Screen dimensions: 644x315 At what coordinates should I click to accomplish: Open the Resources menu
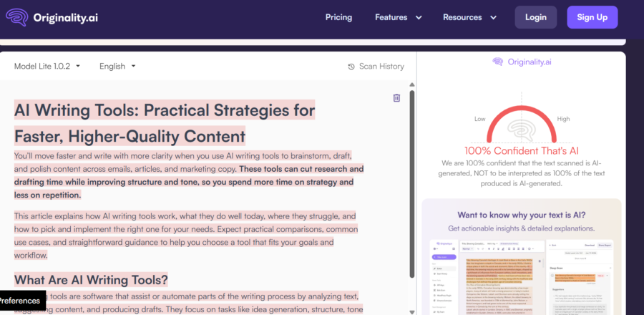tap(462, 17)
